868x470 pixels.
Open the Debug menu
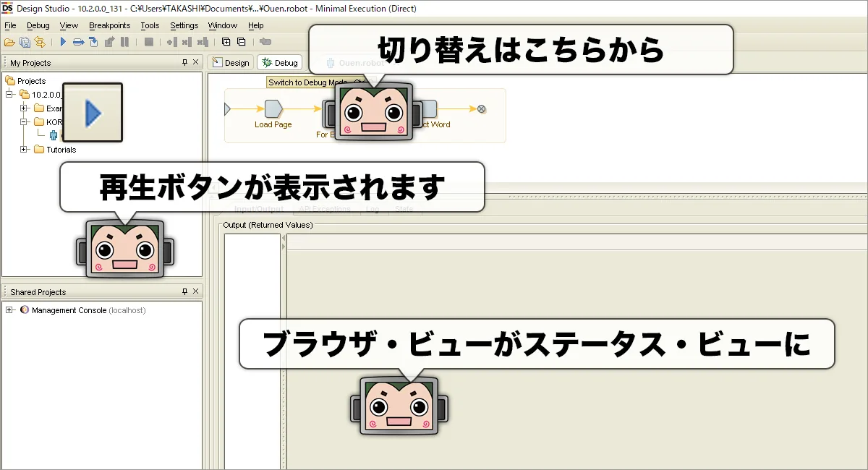pyautogui.click(x=38, y=25)
